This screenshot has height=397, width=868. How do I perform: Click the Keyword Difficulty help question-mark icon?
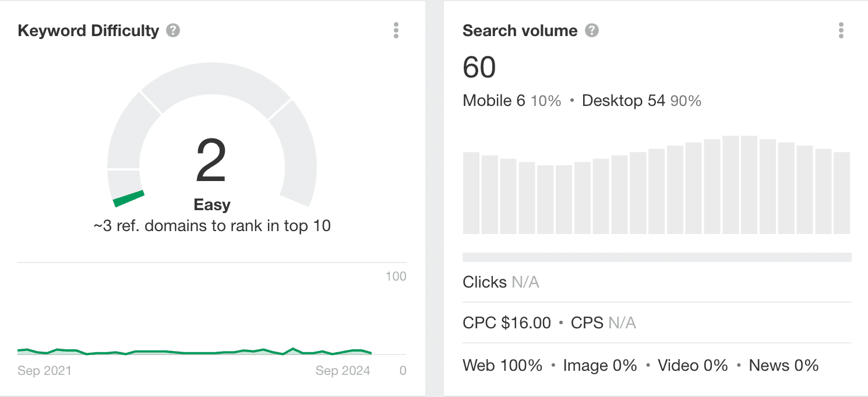pos(172,31)
